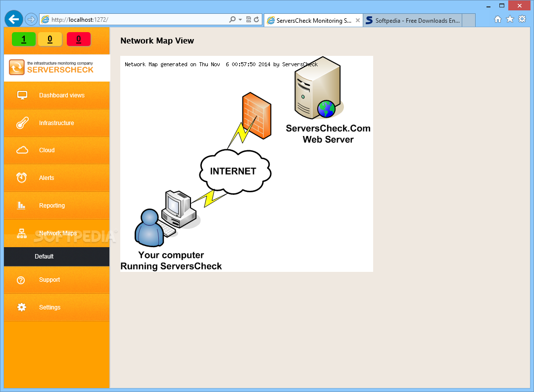
Task: Click the green OK status counter
Action: [23, 40]
